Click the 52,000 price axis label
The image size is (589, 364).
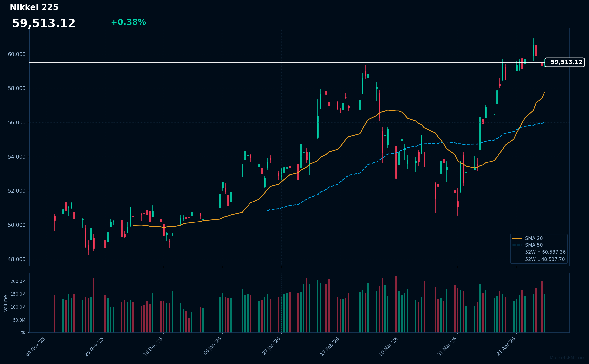[17, 191]
